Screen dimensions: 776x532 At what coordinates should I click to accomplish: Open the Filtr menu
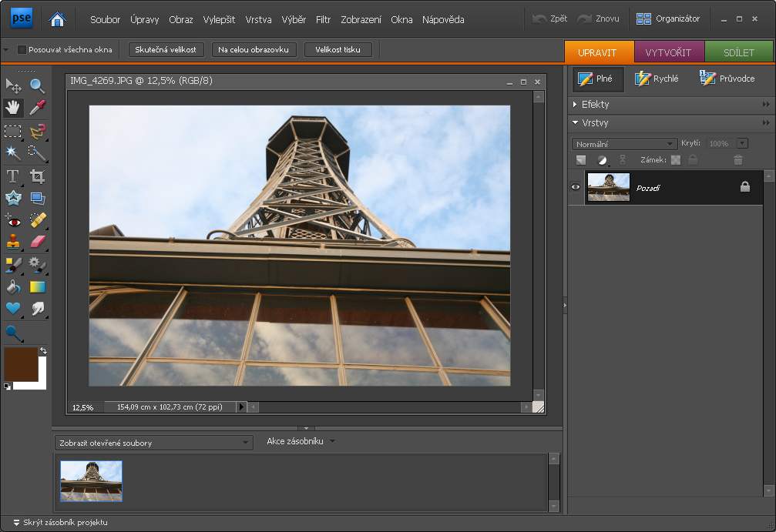click(x=323, y=19)
